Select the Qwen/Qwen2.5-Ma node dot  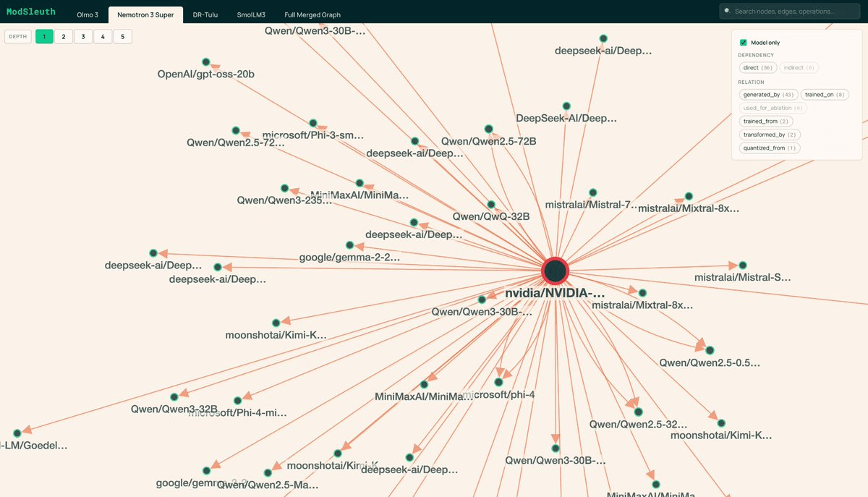pos(268,472)
